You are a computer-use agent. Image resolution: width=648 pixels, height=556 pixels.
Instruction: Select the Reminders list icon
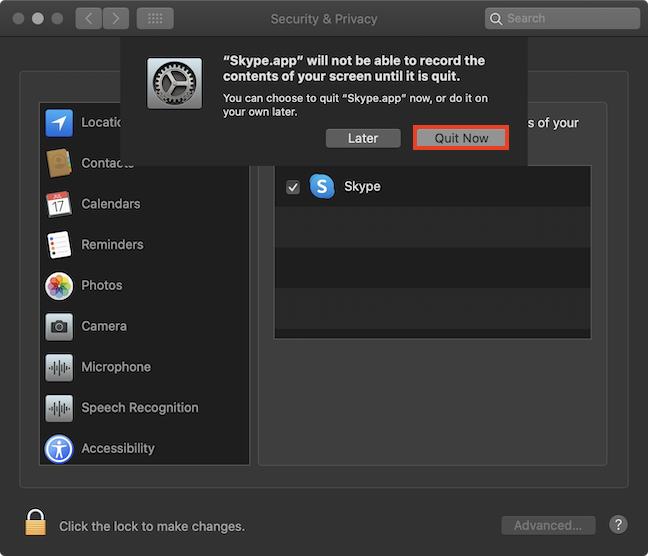pos(59,245)
